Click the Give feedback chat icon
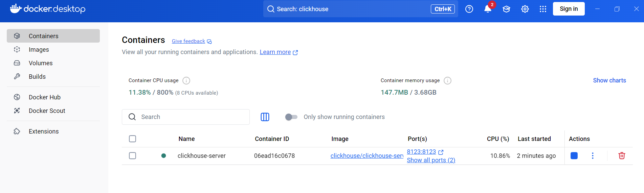644x193 pixels. [x=209, y=42]
